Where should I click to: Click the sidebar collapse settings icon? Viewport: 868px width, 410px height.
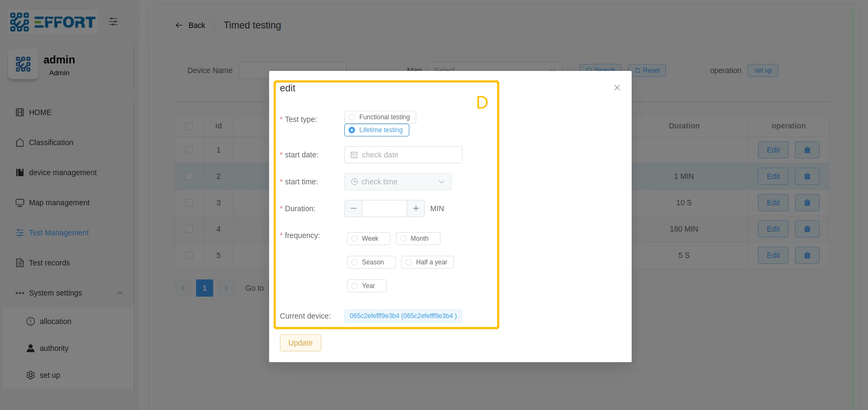113,21
